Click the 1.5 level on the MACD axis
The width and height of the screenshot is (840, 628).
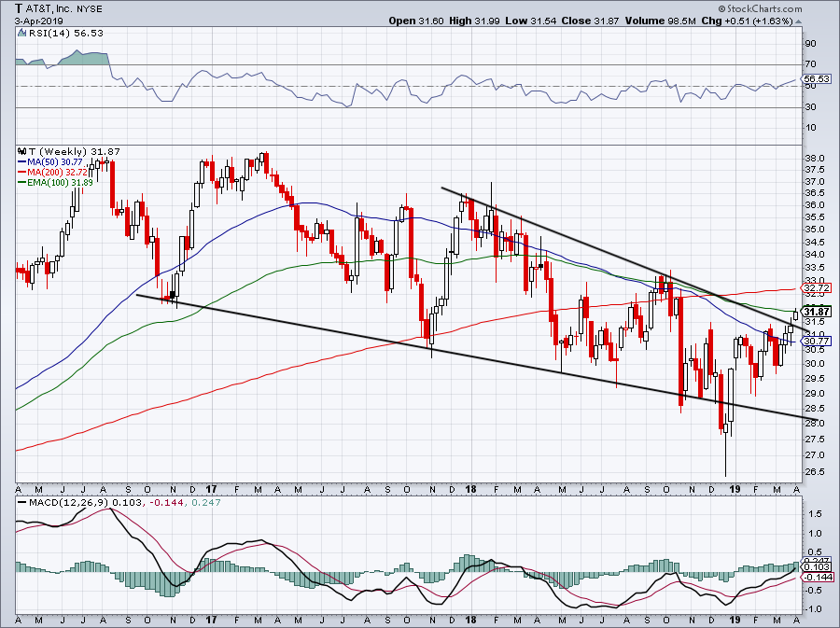click(815, 514)
